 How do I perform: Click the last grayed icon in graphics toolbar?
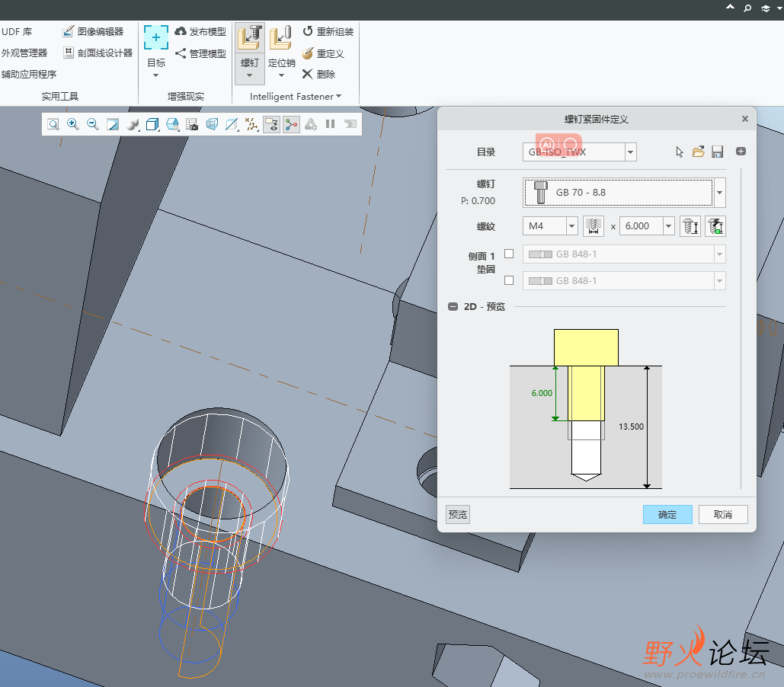point(350,124)
